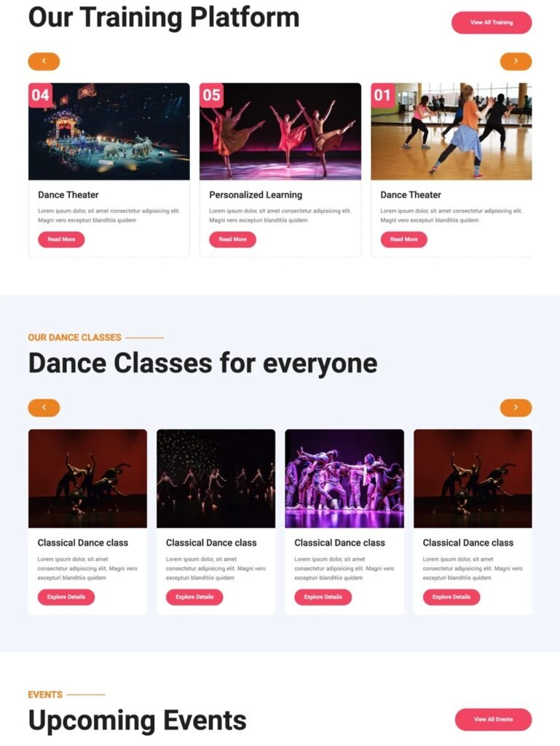Explore Details on first Classical Dance card
The height and width of the screenshot is (746, 560).
click(66, 597)
